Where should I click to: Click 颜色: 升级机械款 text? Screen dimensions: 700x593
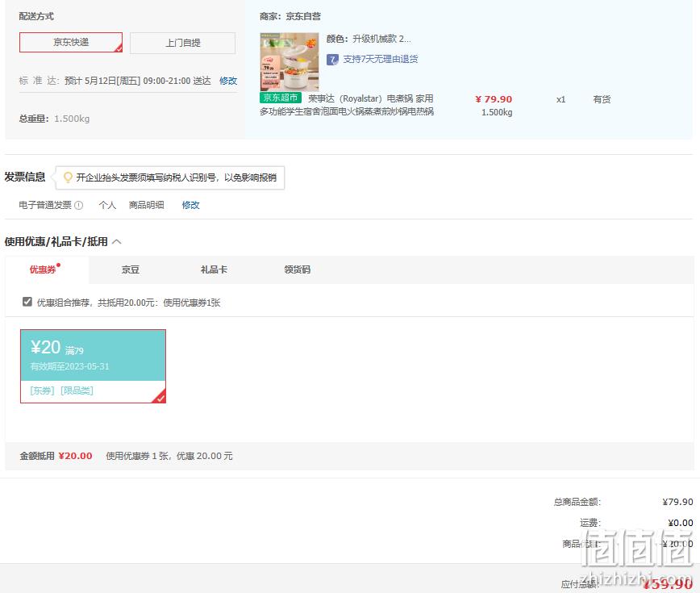(x=369, y=39)
